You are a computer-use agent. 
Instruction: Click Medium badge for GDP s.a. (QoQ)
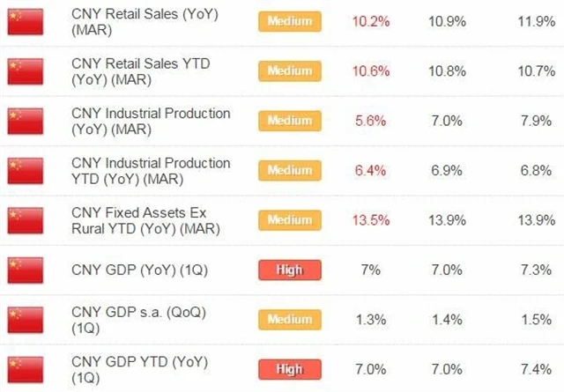click(290, 318)
